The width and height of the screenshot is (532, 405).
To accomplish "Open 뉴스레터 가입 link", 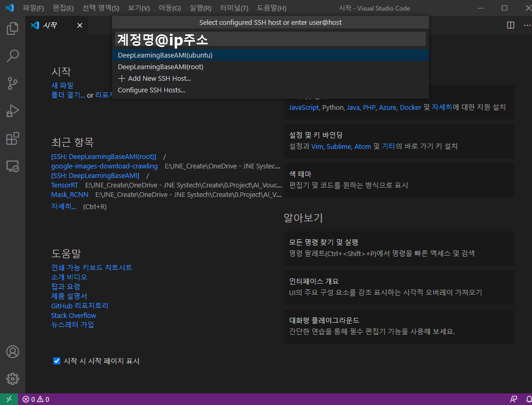I will click(x=72, y=325).
